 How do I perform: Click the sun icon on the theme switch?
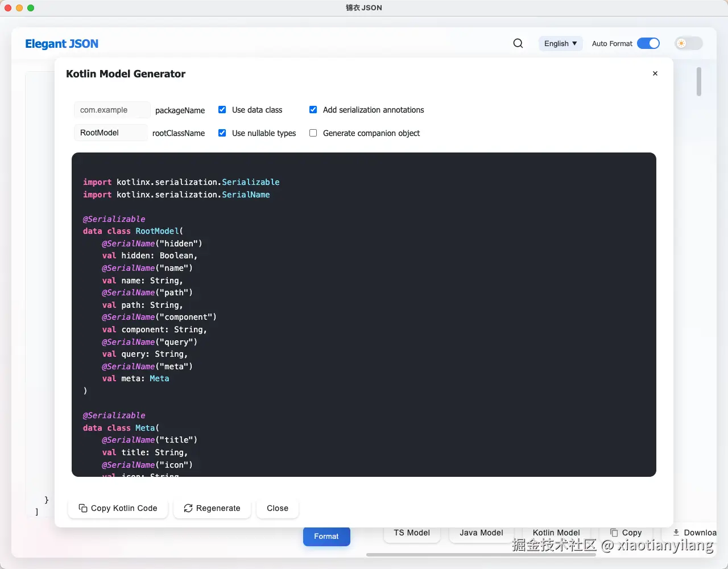click(681, 43)
